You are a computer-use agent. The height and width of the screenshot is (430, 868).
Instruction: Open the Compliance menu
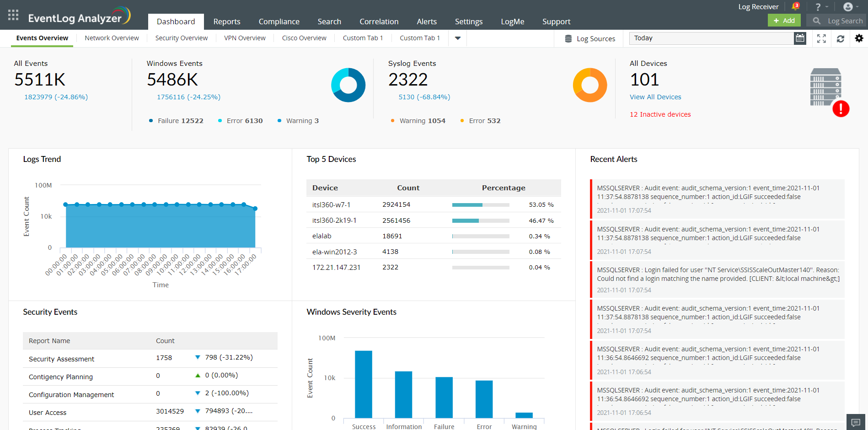click(x=279, y=21)
